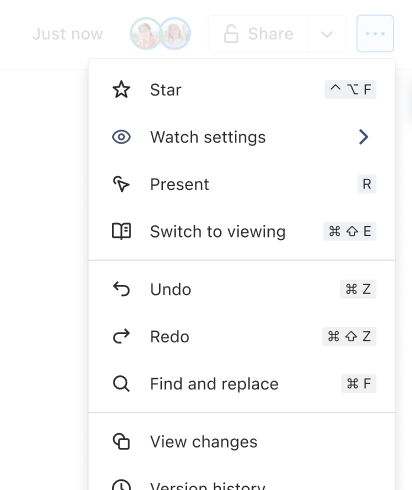Select Switch to viewing menu item
The height and width of the screenshot is (490, 412).
[x=242, y=231]
